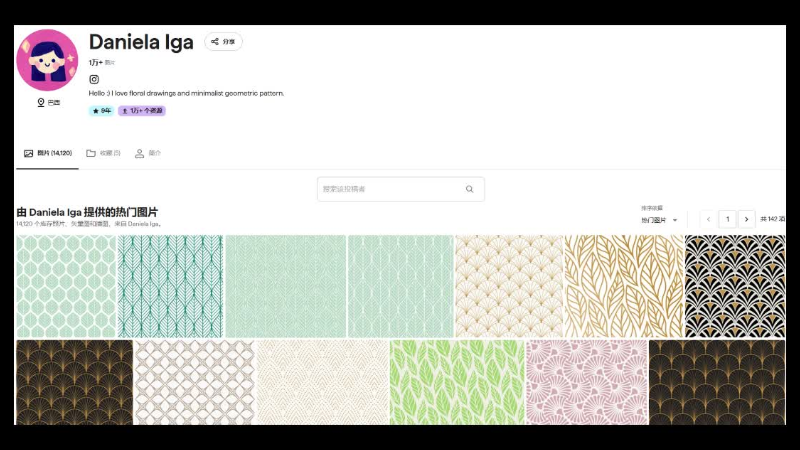Go to next page with right chevron

tap(746, 219)
